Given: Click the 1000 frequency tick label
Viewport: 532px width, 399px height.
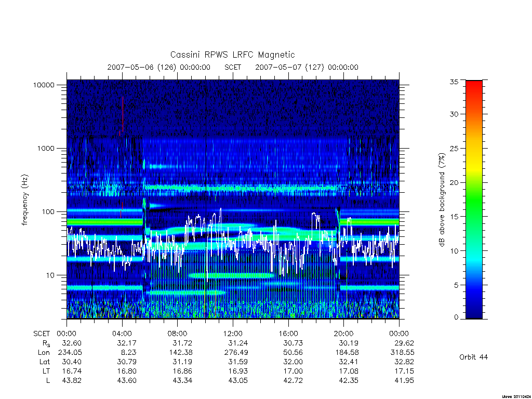Looking at the screenshot, I should click(x=46, y=148).
